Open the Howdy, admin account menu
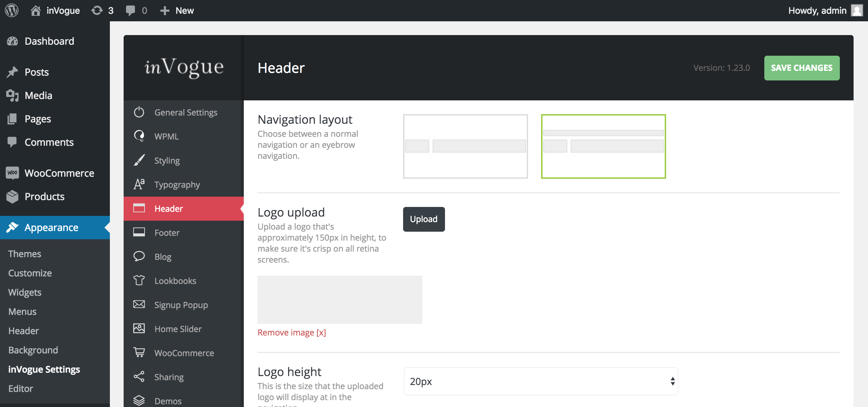This screenshot has width=868, height=407. tap(825, 10)
